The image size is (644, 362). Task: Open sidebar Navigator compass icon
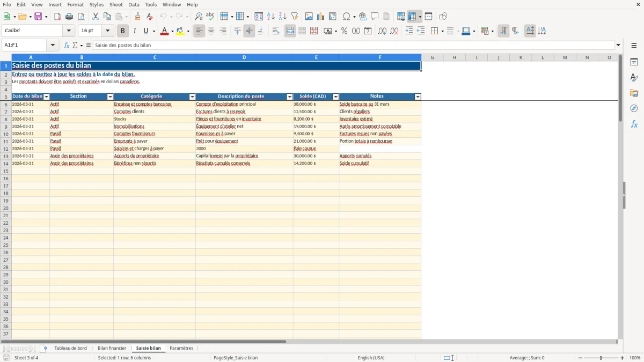click(634, 109)
